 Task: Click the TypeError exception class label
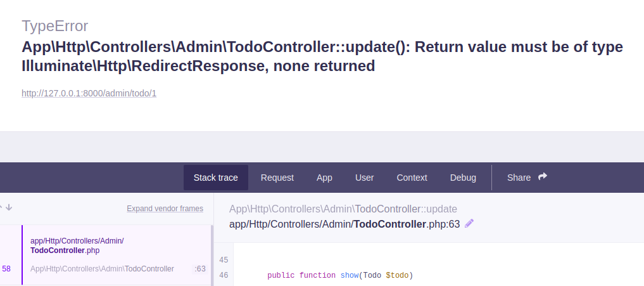pos(55,26)
